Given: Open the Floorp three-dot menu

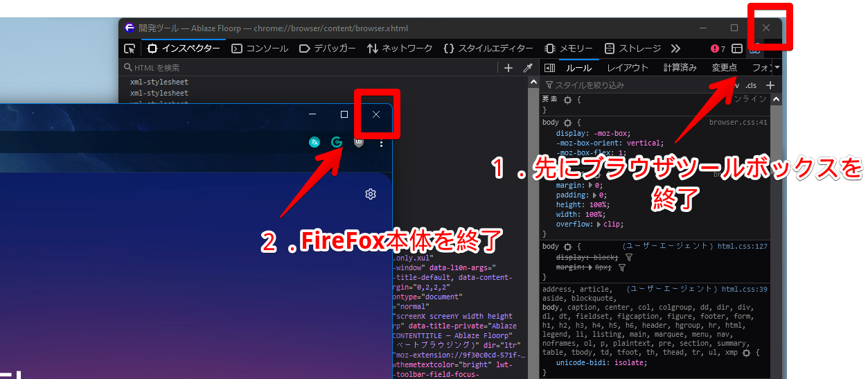Looking at the screenshot, I should click(x=381, y=143).
